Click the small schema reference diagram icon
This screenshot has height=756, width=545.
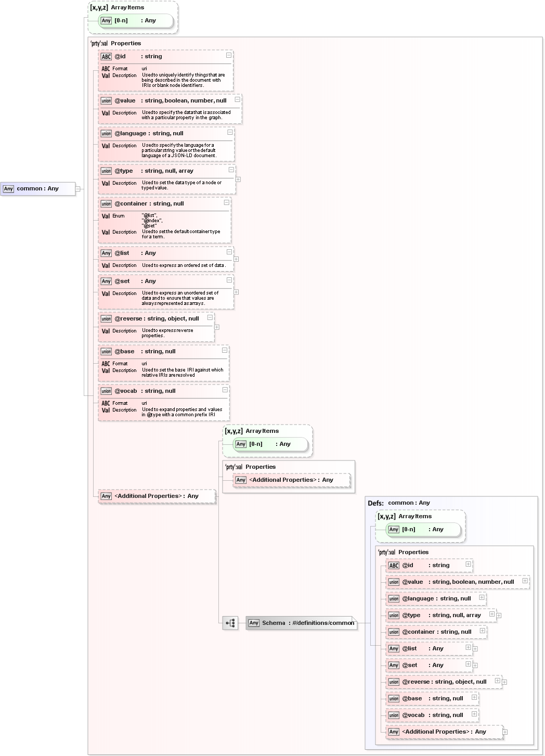click(230, 623)
